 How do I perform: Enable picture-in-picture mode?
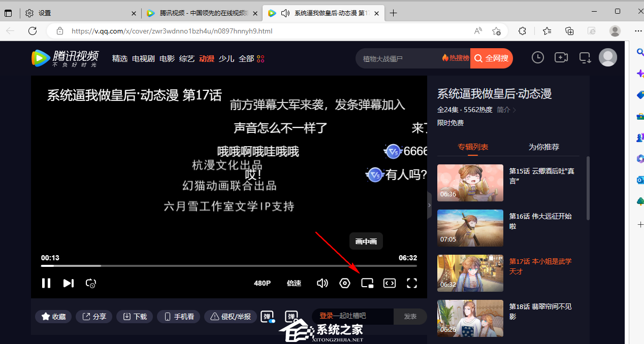[367, 283]
